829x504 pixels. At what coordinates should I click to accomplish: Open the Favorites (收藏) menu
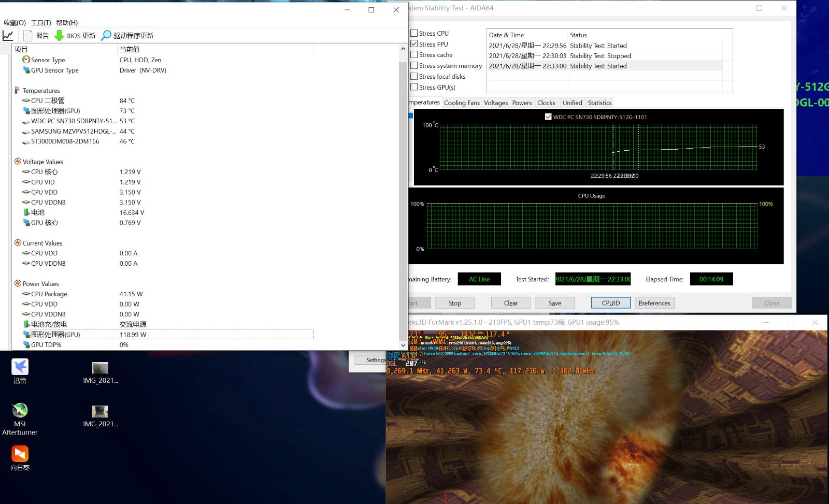click(x=15, y=23)
